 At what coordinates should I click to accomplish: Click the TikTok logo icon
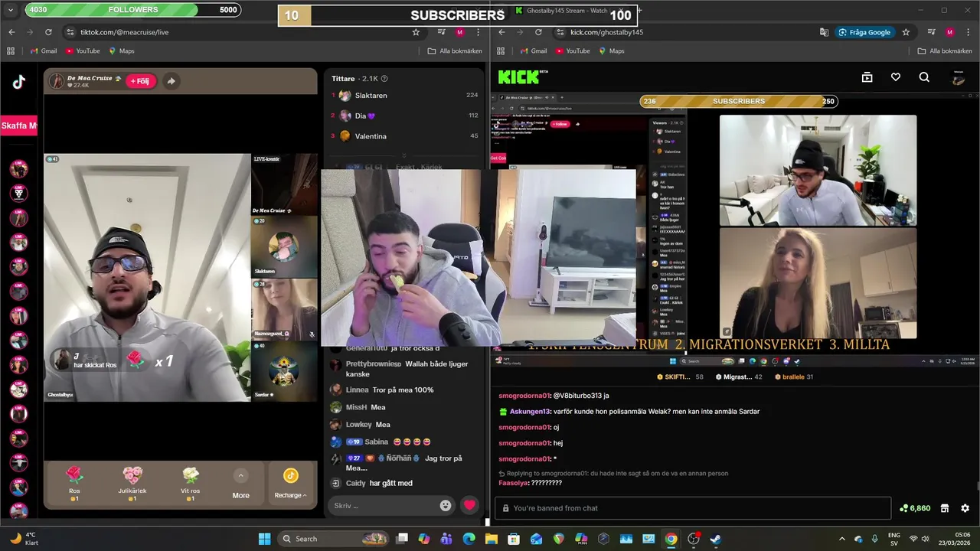coord(18,83)
